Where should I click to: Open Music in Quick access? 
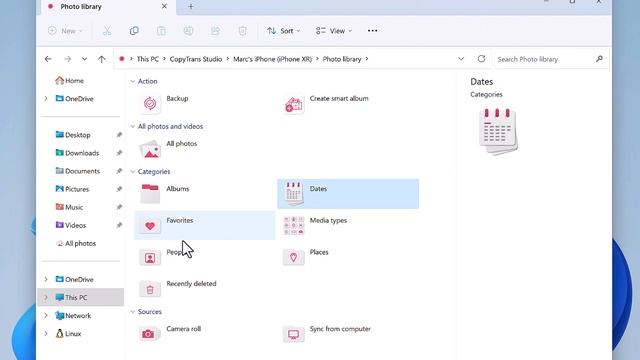(x=69, y=207)
